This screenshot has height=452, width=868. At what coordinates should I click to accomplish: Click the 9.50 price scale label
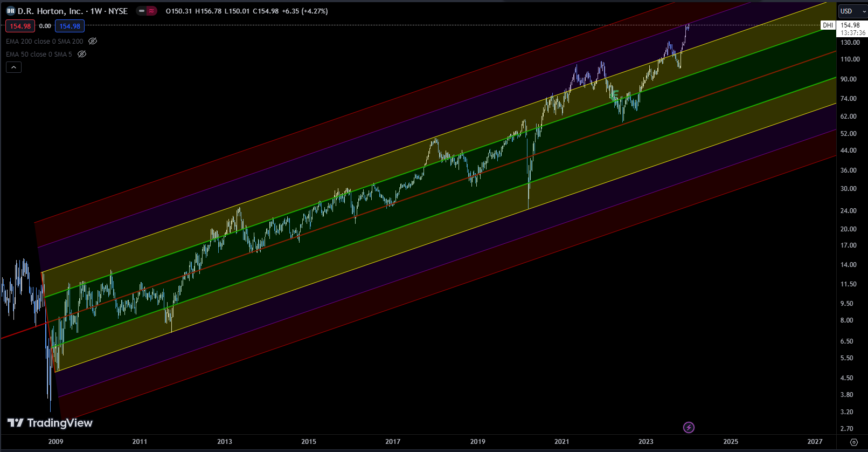(847, 304)
